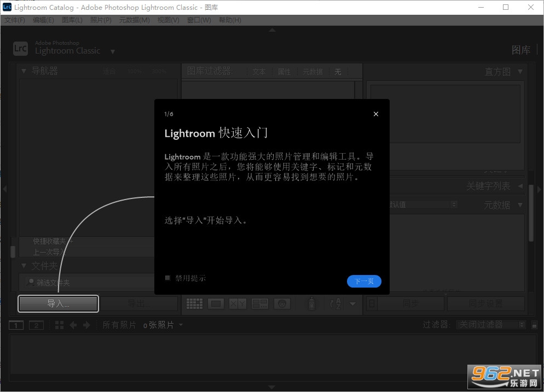Open the 视图(V) menu

168,20
